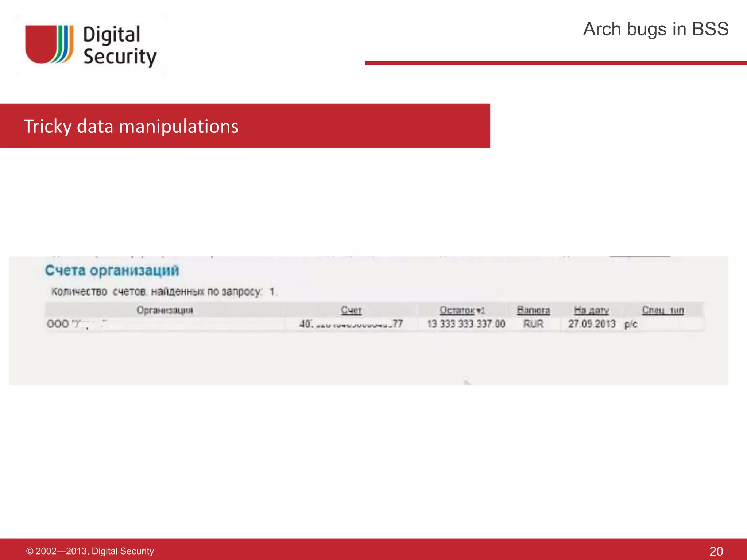
Task: Click the Счета организаций heading
Action: click(x=112, y=271)
